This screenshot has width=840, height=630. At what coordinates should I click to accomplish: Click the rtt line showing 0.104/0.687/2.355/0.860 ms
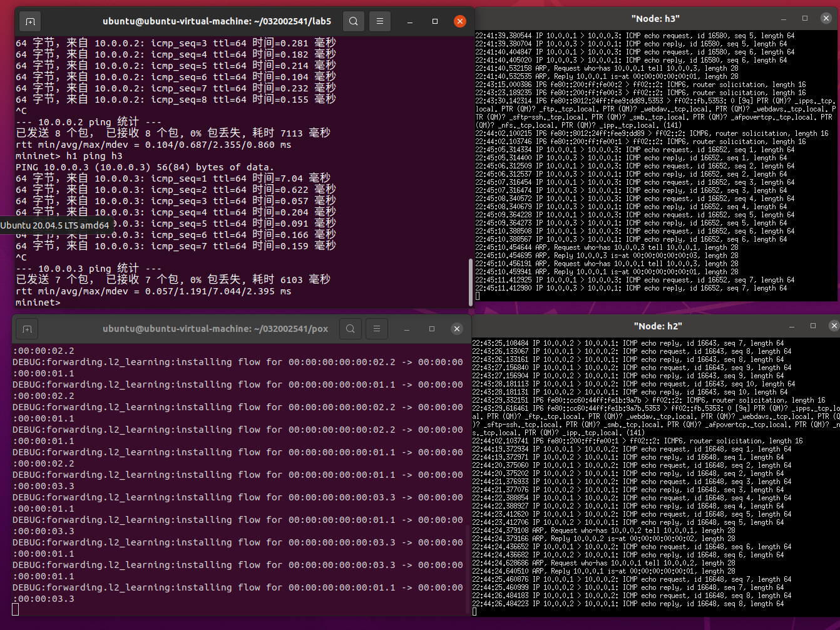click(154, 145)
